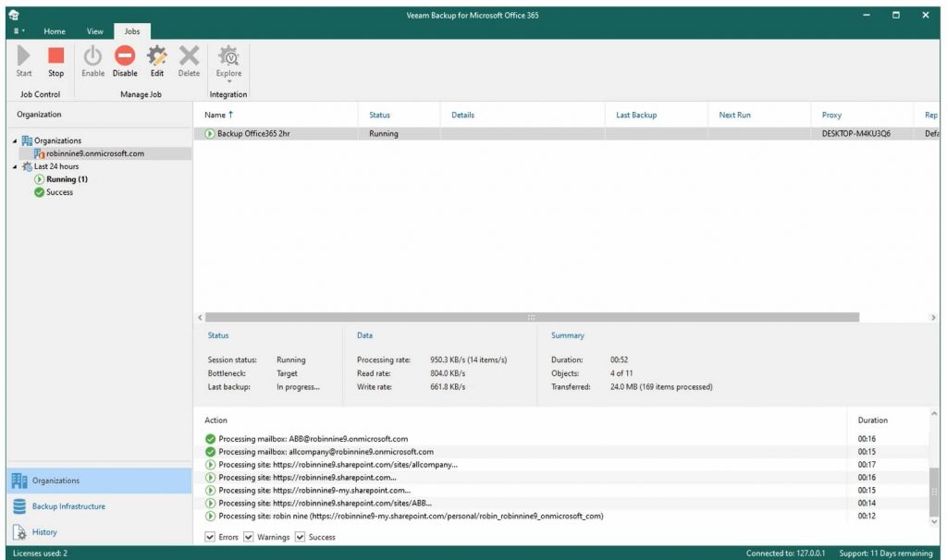The image size is (947, 560).
Task: Click the Transferred 24.0 MB value
Action: coord(661,387)
